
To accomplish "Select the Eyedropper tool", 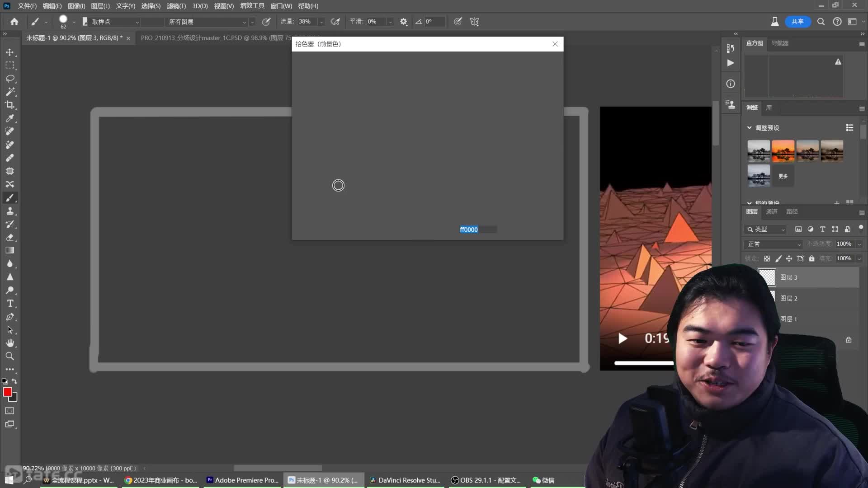I will click(x=10, y=118).
